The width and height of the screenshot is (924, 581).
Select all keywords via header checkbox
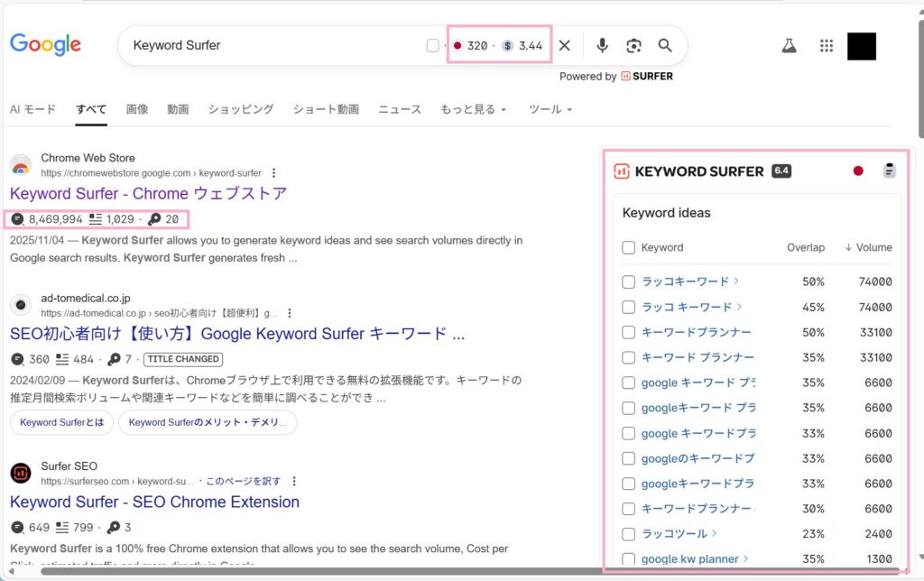pos(629,247)
